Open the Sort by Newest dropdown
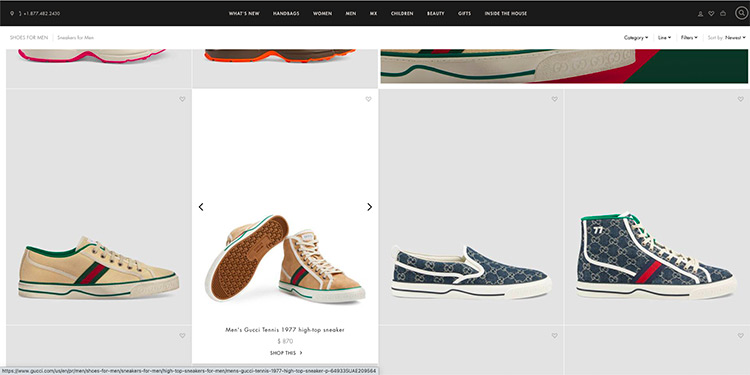Viewport: 750px width, 375px height. [x=727, y=37]
